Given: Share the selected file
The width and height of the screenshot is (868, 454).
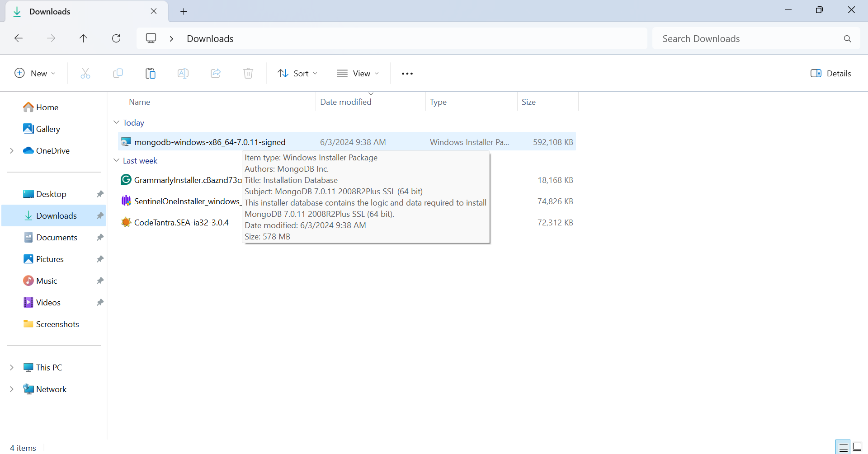Looking at the screenshot, I should click(x=216, y=73).
